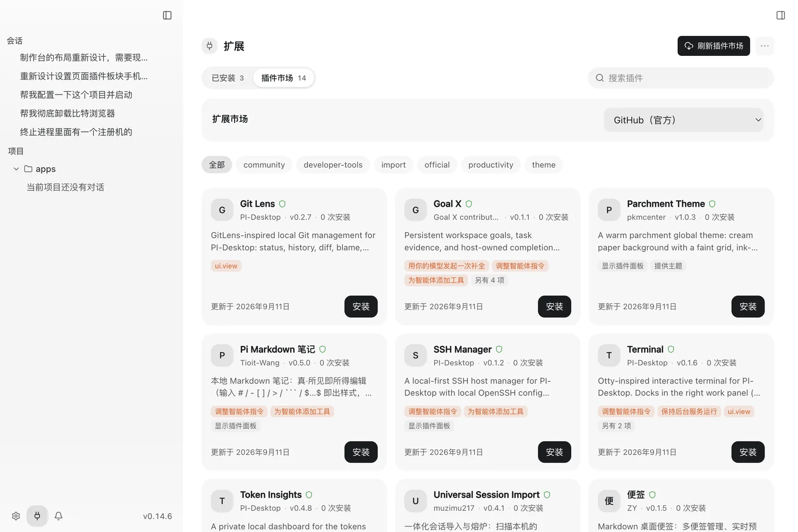Click the Parchment Theme verified shield badge
This screenshot has width=798, height=532.
(712, 204)
